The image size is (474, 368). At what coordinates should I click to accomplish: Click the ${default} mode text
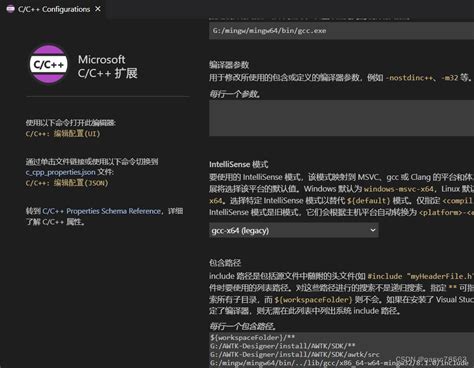point(368,201)
